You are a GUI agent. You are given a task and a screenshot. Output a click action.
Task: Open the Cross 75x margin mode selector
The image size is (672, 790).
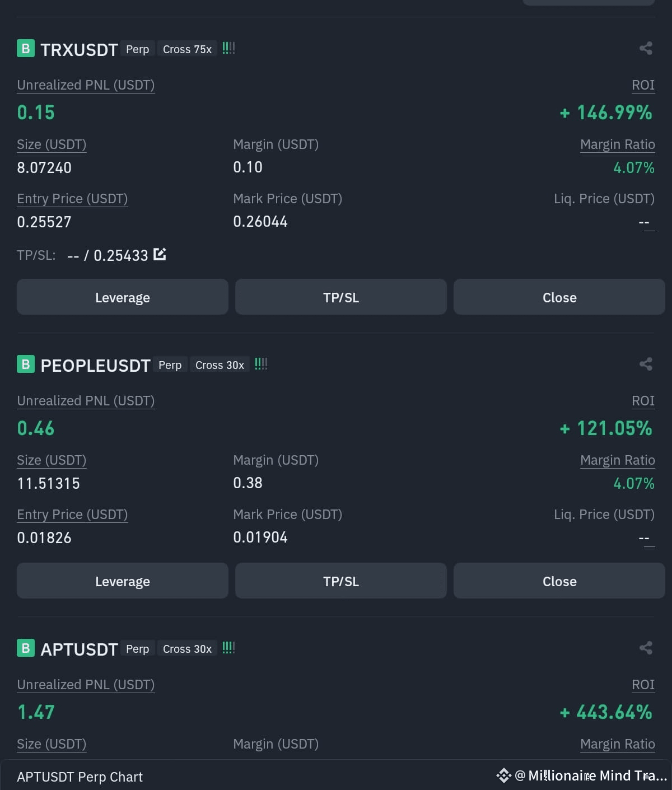pos(187,49)
